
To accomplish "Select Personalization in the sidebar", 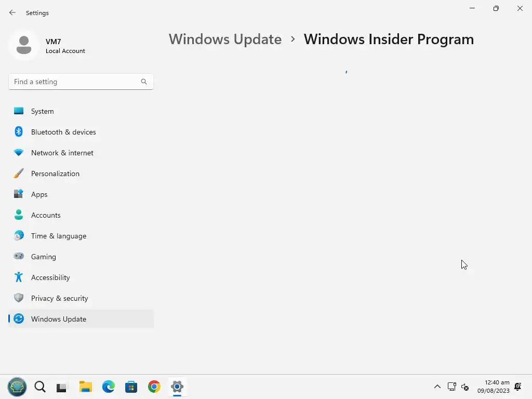I will coord(81,174).
